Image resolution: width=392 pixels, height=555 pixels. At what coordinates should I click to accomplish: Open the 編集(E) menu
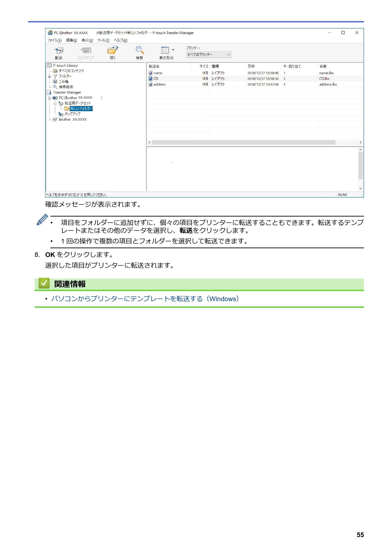[x=72, y=40]
